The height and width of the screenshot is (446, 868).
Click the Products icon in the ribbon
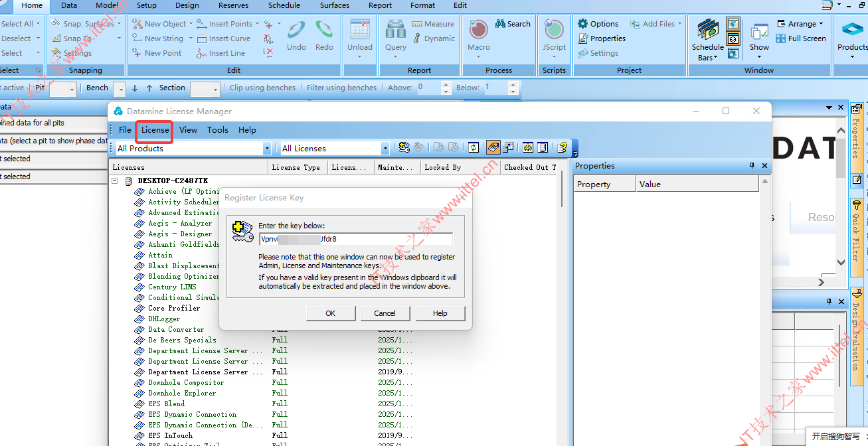click(852, 31)
